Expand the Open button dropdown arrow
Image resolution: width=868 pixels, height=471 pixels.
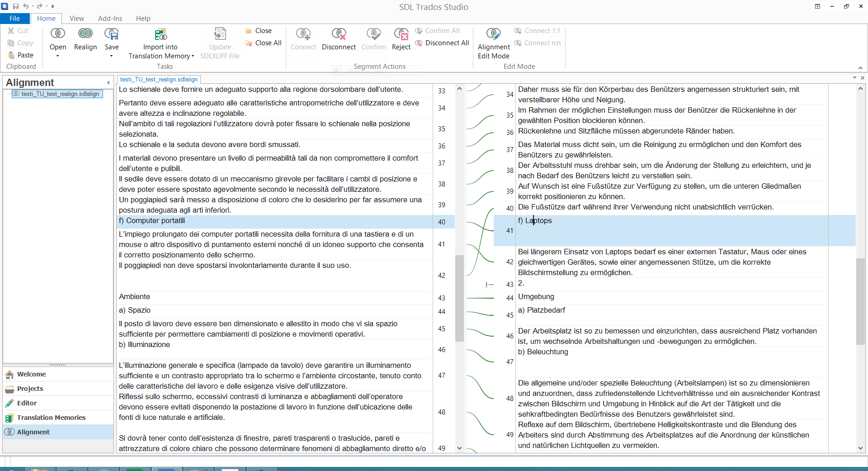click(57, 56)
